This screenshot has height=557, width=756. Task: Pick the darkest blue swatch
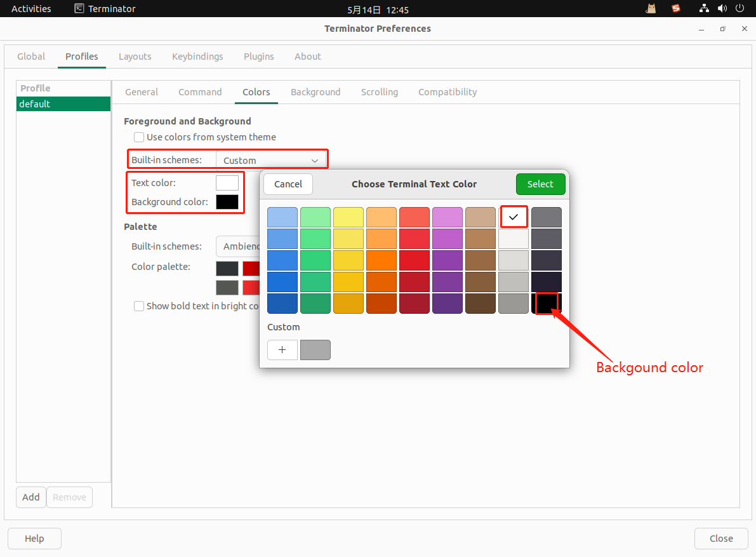tap(282, 304)
